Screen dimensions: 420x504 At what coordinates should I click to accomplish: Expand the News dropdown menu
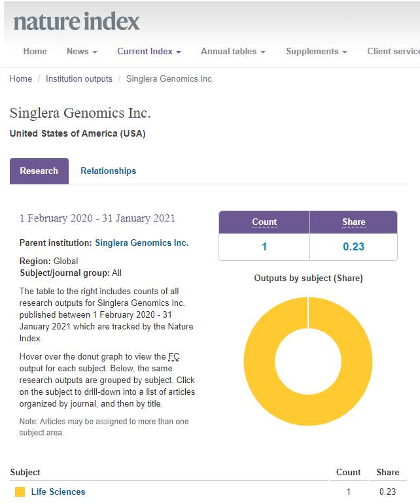(x=82, y=52)
